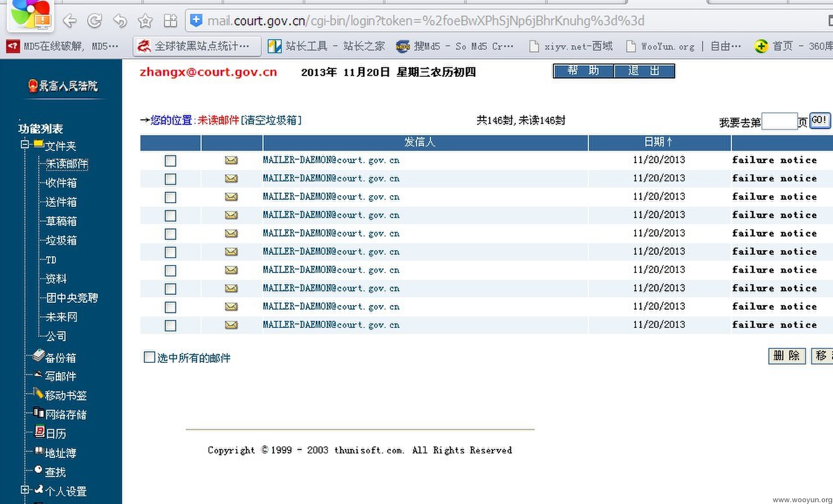
Task: Open MD5在线破解 bookmark
Action: (x=62, y=46)
